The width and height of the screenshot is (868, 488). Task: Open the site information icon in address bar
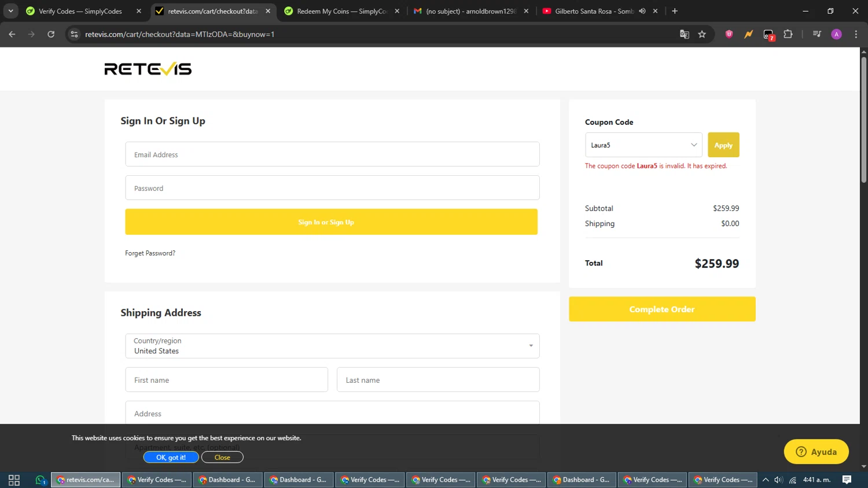pyautogui.click(x=74, y=34)
